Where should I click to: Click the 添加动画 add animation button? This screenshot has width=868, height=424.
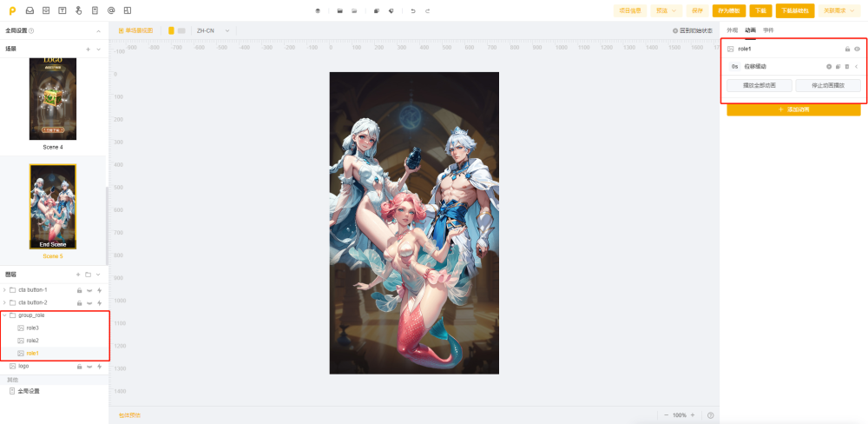(794, 109)
